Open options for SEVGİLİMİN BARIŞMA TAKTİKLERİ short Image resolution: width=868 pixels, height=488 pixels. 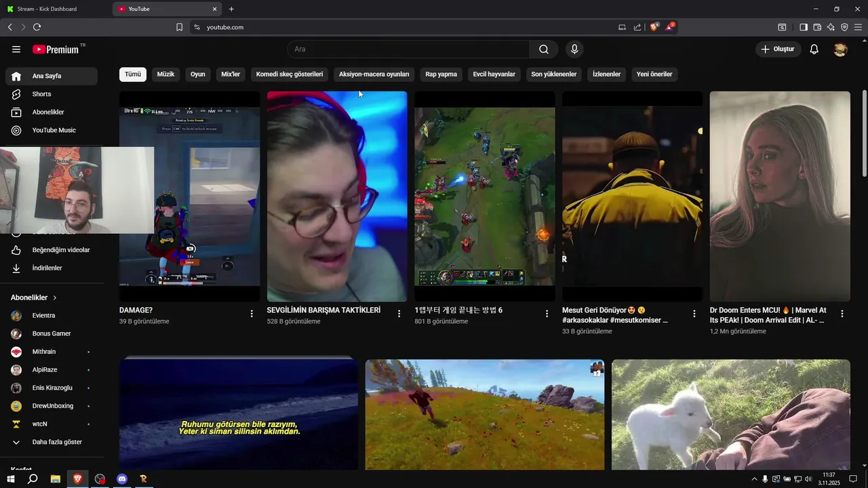click(399, 314)
